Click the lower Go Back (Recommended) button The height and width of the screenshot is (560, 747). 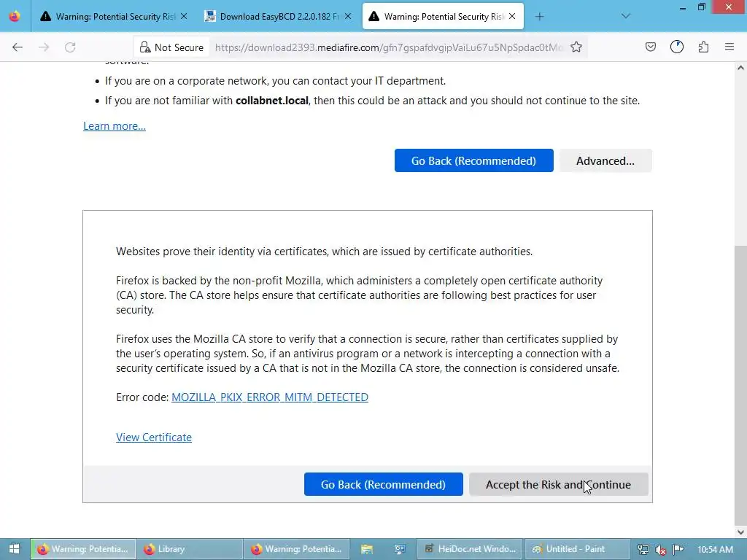tap(384, 484)
